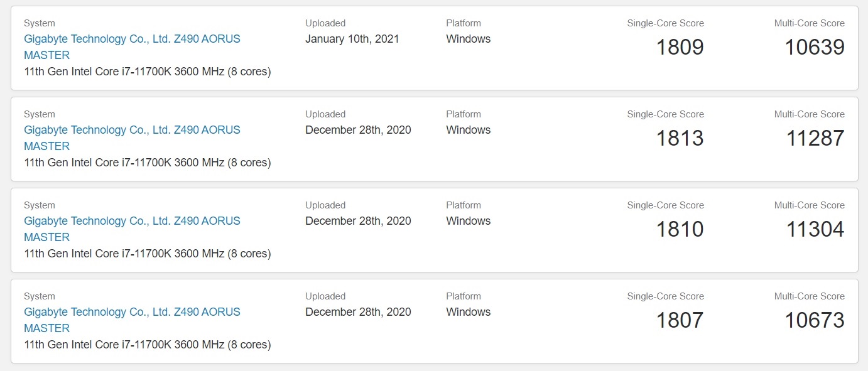The height and width of the screenshot is (371, 868).
Task: Open Z490 AORUS MASTER link scoring 10673
Action: (x=132, y=320)
